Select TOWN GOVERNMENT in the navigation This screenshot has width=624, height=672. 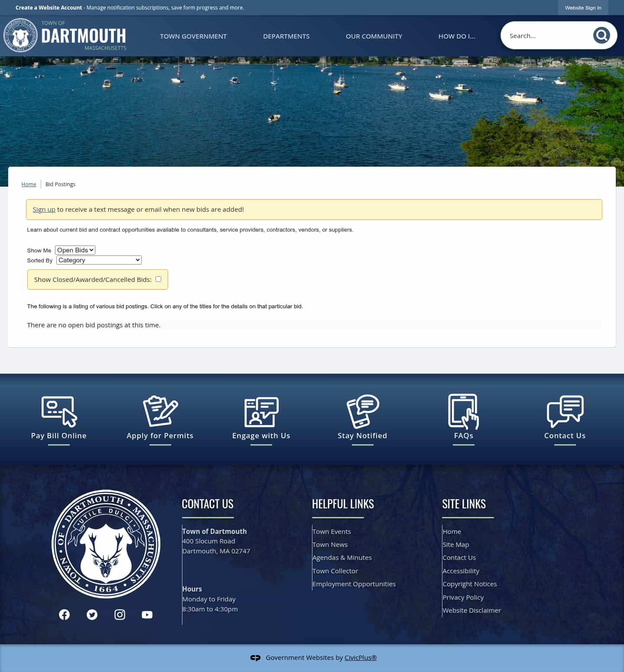point(193,36)
